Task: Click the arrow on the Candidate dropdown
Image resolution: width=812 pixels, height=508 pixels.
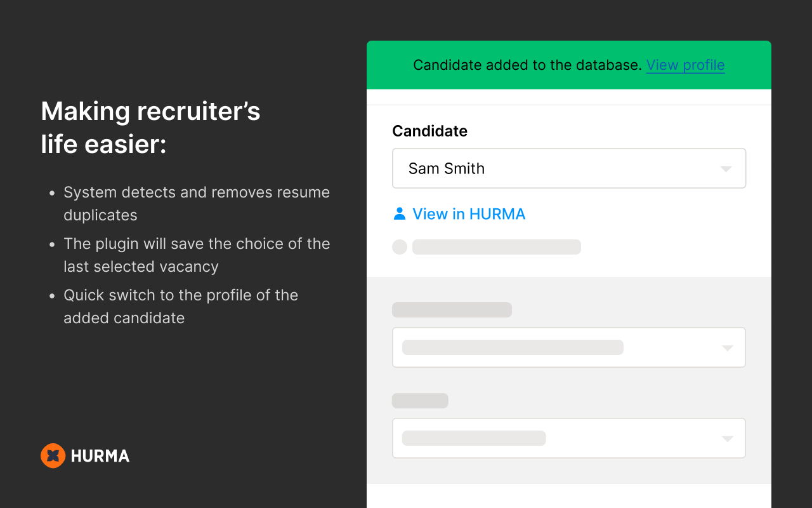Action: point(726,169)
